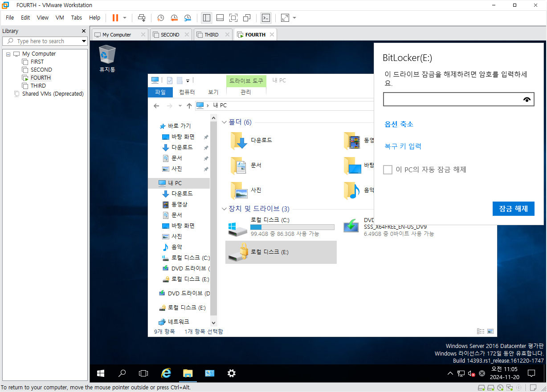Open the Quick Access toolbar customize dropdown
Image resolution: width=547 pixels, height=392 pixels.
[x=188, y=81]
